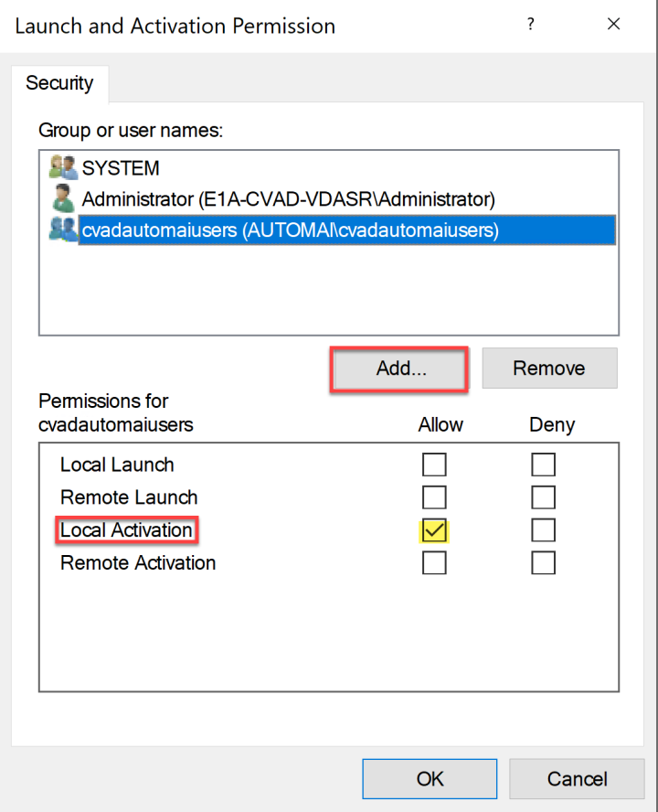
Task: Click the Add... button
Action: tap(401, 369)
